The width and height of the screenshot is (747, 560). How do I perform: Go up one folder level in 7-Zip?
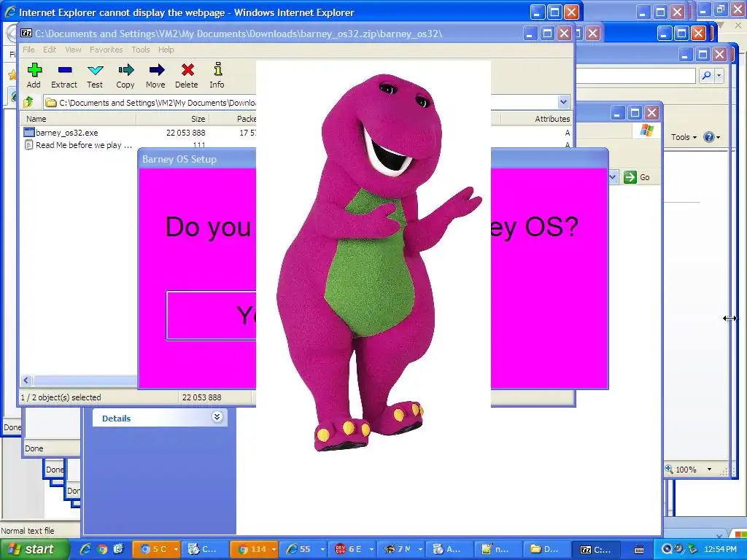(x=28, y=102)
